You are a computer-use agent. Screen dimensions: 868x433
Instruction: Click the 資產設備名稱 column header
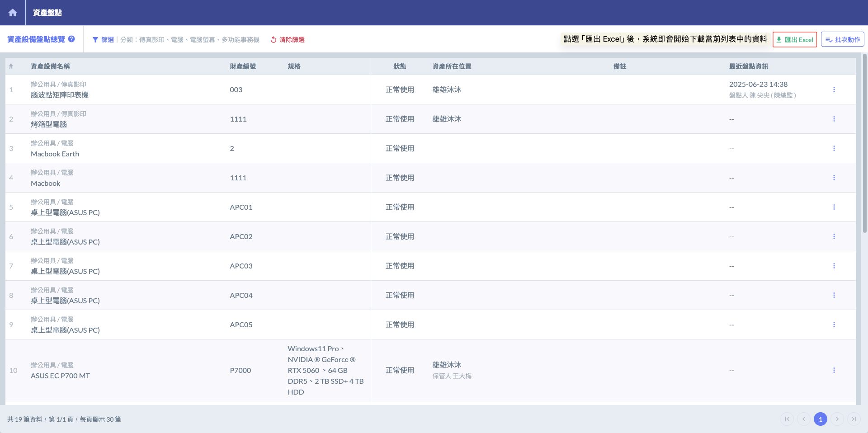[50, 66]
